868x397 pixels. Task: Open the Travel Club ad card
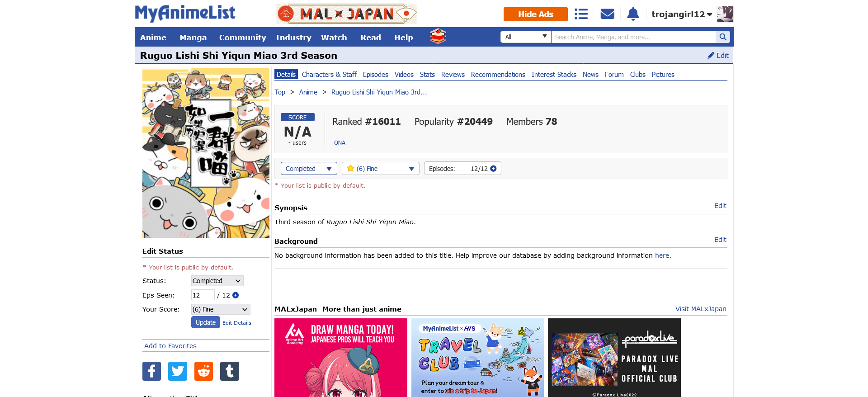point(477,358)
